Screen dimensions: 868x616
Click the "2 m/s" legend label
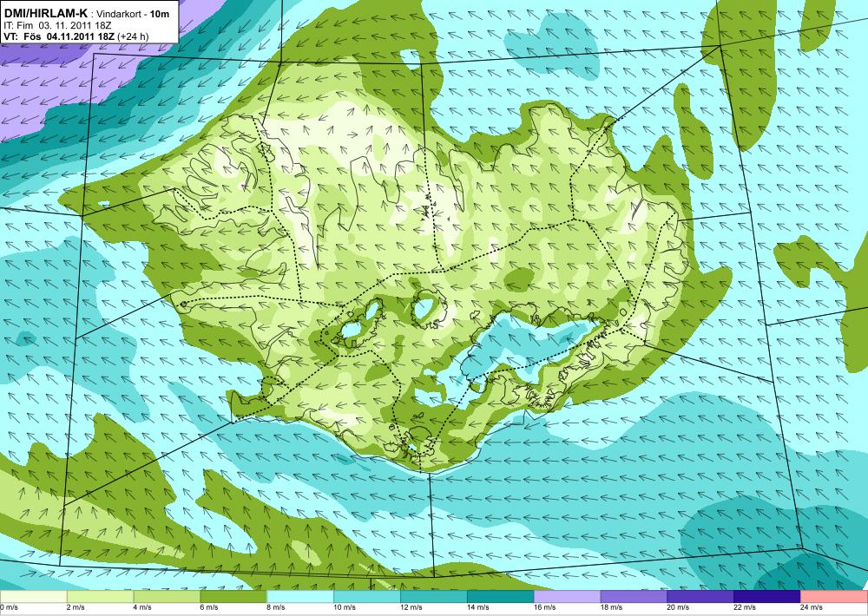[76, 607]
